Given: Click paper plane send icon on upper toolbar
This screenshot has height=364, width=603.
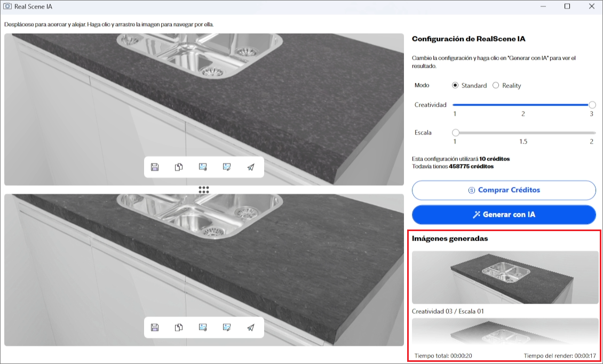Looking at the screenshot, I should click(x=251, y=167).
